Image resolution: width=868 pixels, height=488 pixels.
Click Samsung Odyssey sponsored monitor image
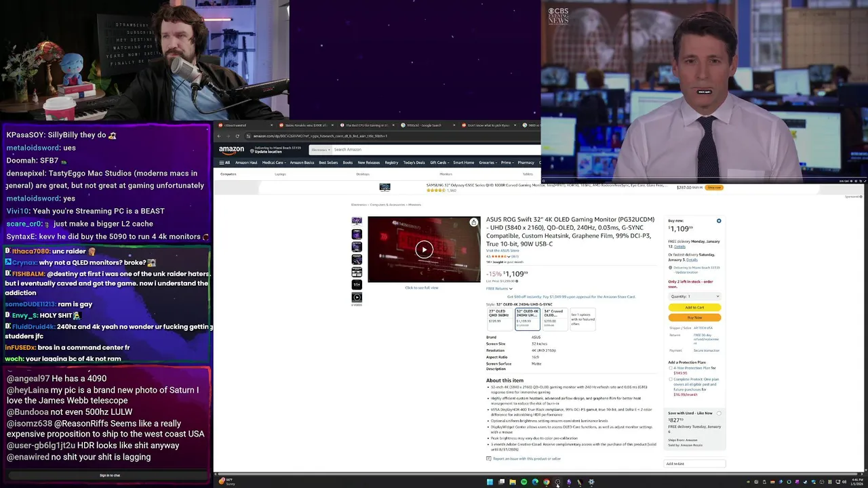tap(384, 188)
